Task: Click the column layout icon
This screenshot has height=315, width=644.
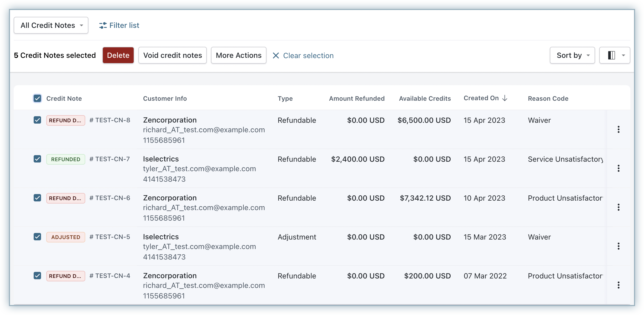Action: (x=611, y=55)
